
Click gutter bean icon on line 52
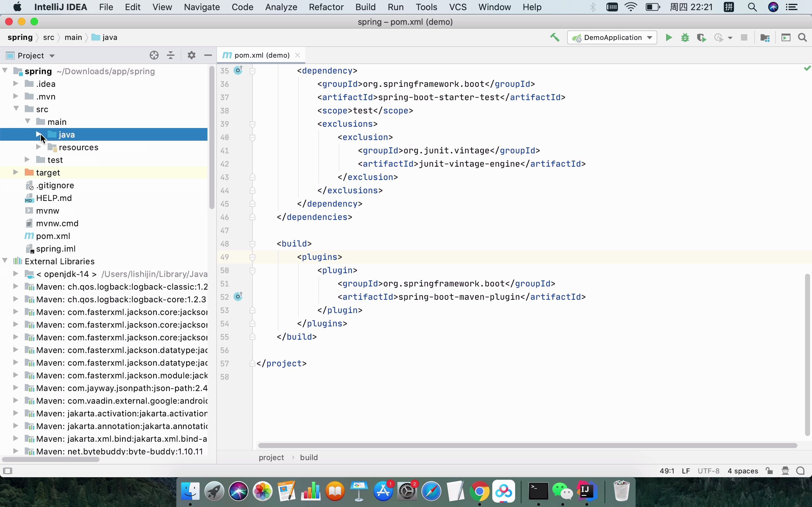coord(238,296)
